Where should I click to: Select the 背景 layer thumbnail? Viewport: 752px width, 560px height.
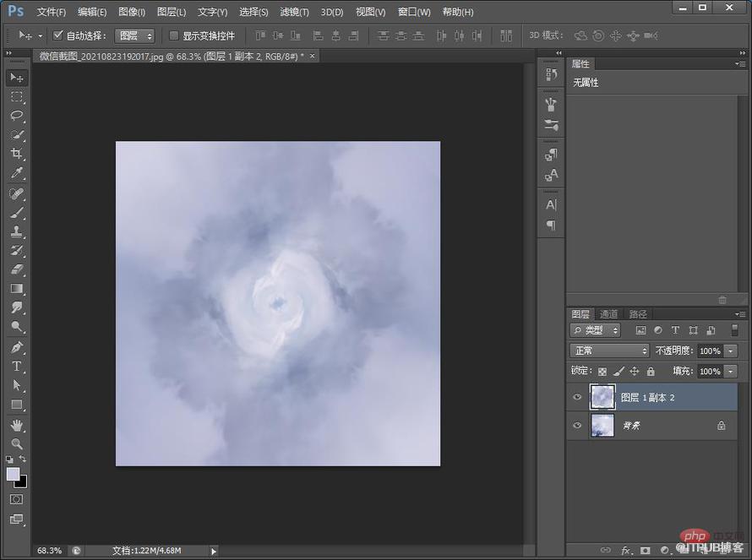pos(602,425)
